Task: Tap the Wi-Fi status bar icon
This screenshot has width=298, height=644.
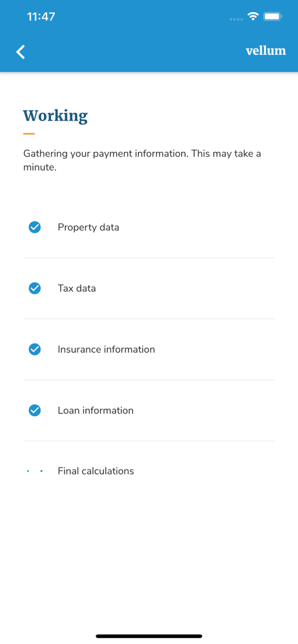Action: (253, 17)
